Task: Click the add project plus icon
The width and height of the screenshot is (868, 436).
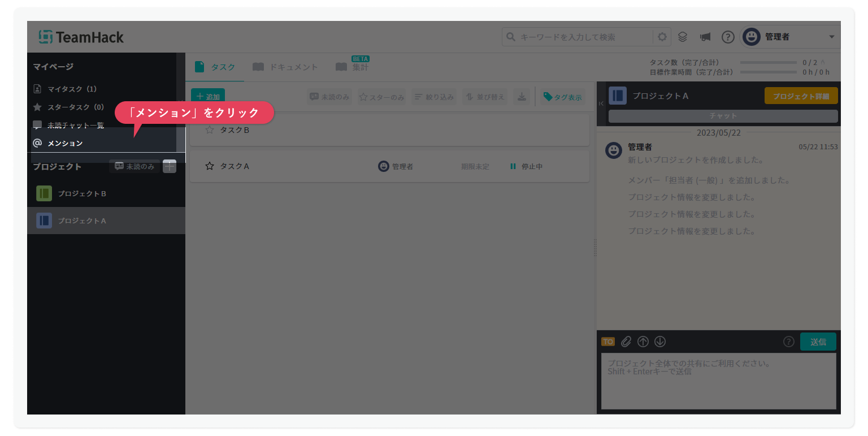Action: coord(170,166)
